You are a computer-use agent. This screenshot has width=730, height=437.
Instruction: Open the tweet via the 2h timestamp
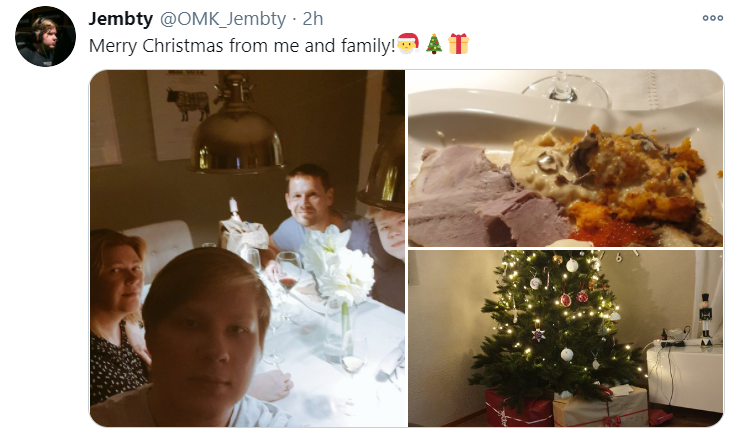(x=313, y=19)
